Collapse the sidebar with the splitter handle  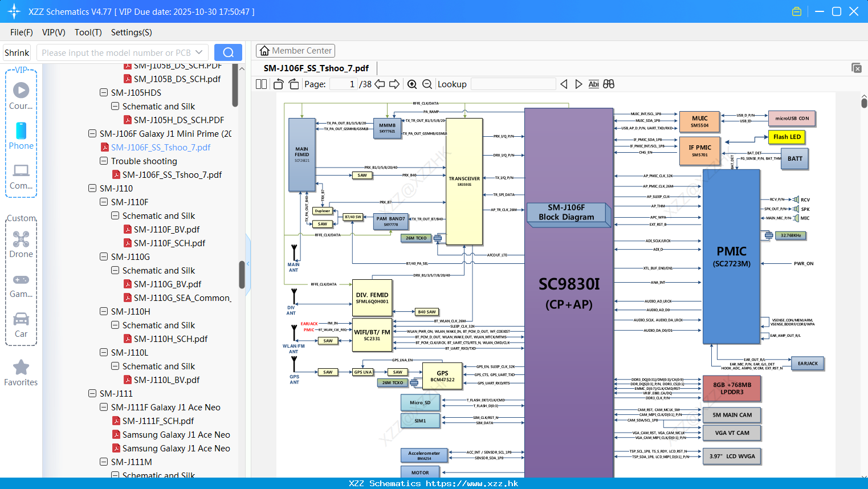[248, 264]
